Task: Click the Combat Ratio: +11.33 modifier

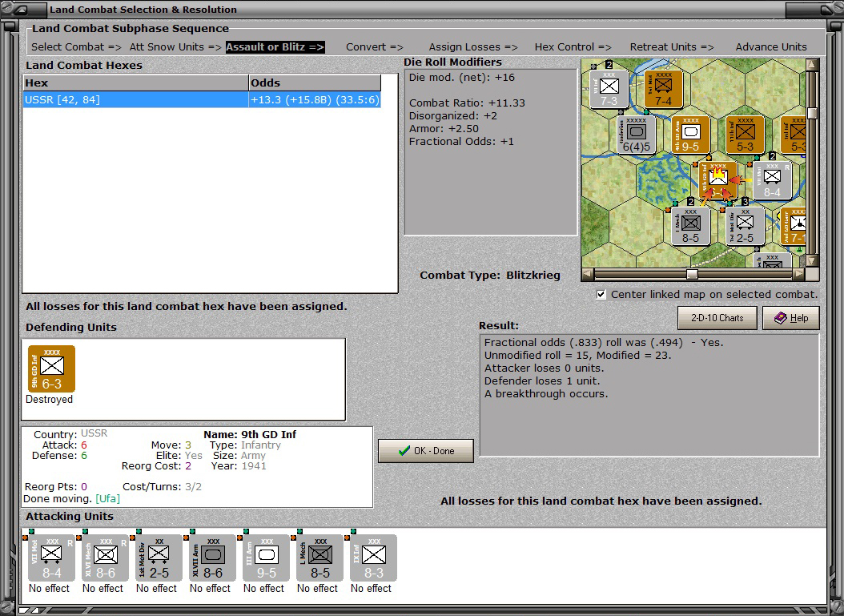Action: point(467,103)
